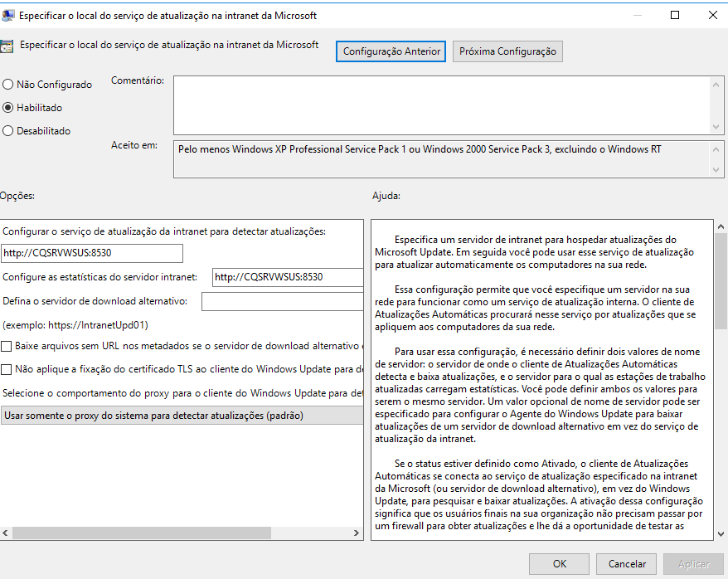Check 'Não aplique a fixação do certificado TLS'
The width and height of the screenshot is (728, 579).
(7, 370)
